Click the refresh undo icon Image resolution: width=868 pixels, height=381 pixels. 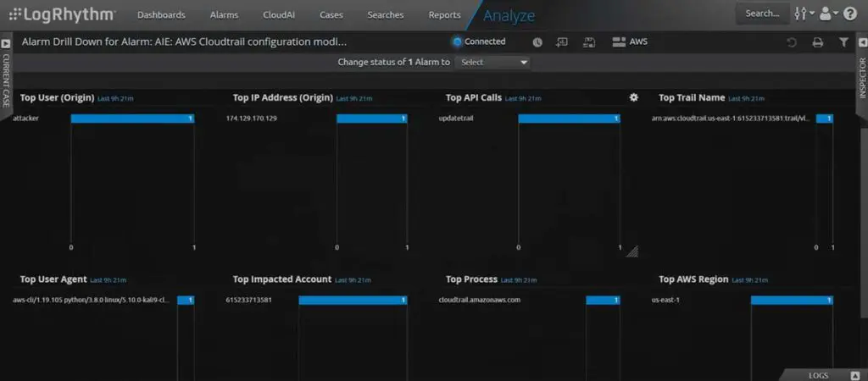793,42
